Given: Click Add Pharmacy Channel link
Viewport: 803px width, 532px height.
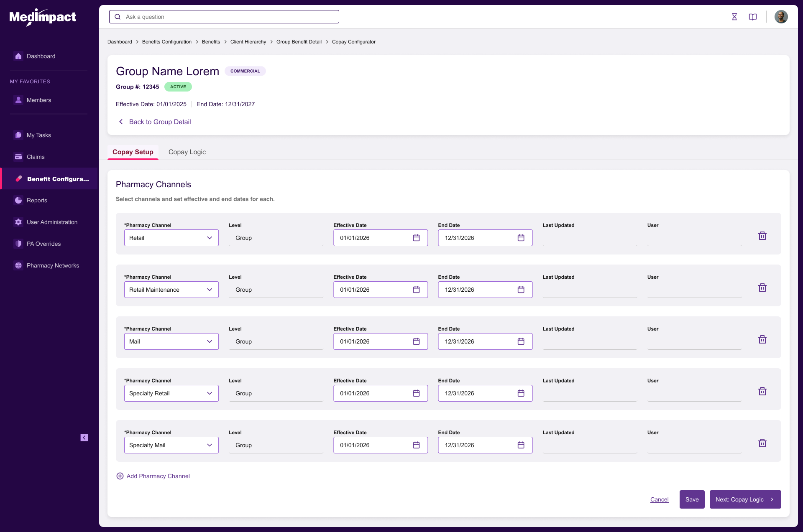Looking at the screenshot, I should click(158, 476).
